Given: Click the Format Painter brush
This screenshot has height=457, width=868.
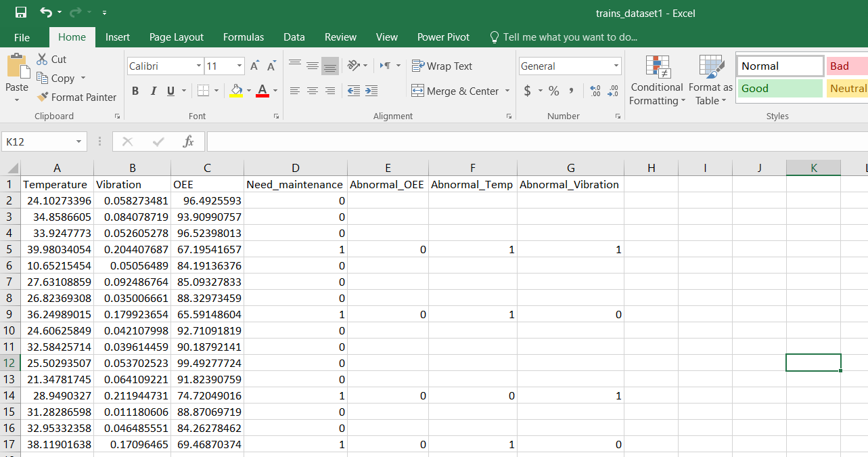Looking at the screenshot, I should pos(76,97).
